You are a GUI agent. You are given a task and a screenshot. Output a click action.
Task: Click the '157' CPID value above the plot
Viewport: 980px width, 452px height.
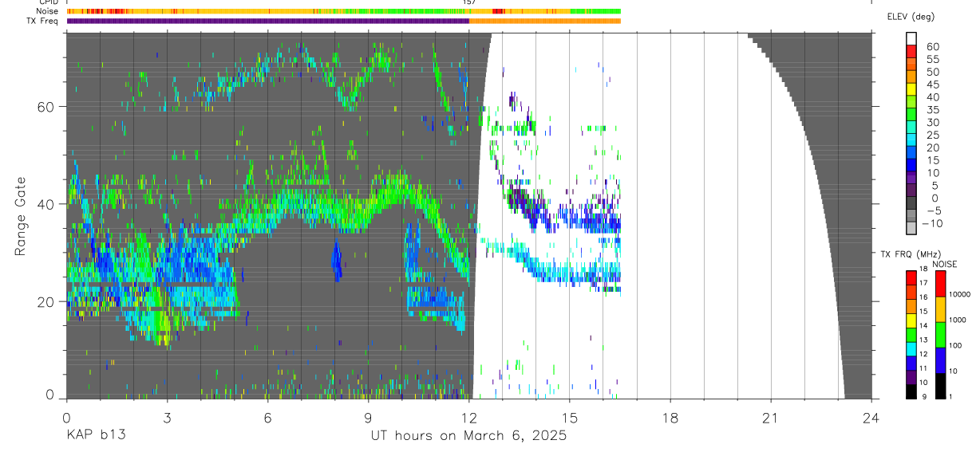(x=469, y=2)
